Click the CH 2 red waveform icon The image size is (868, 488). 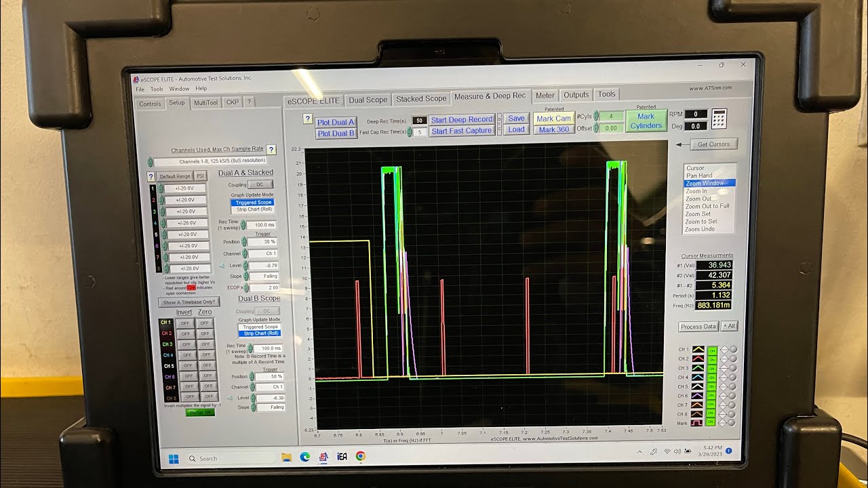click(x=698, y=359)
